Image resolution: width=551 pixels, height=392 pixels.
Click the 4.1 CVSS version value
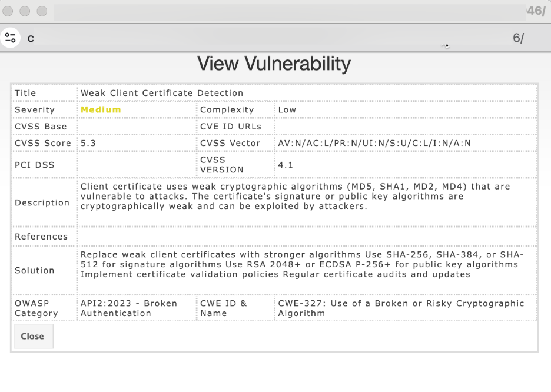285,165
